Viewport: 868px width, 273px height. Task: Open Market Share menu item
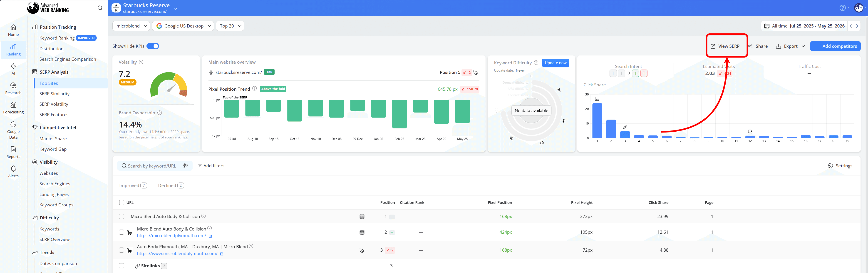(x=53, y=139)
